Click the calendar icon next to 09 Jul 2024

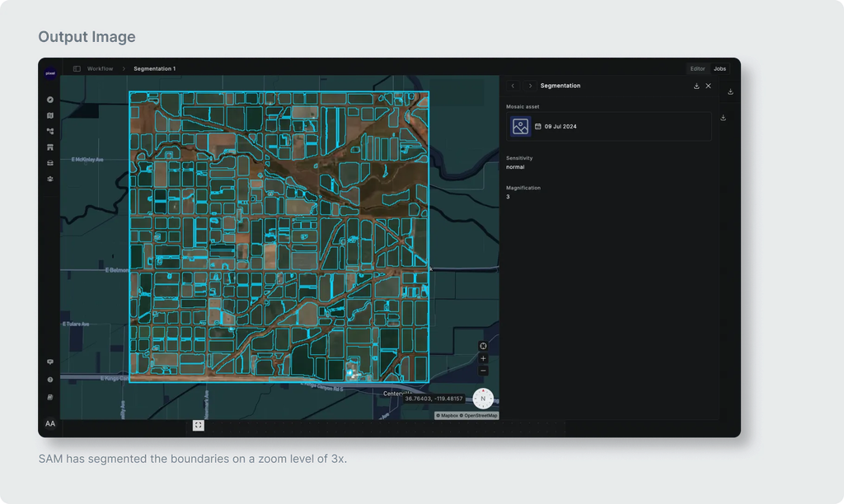click(537, 126)
